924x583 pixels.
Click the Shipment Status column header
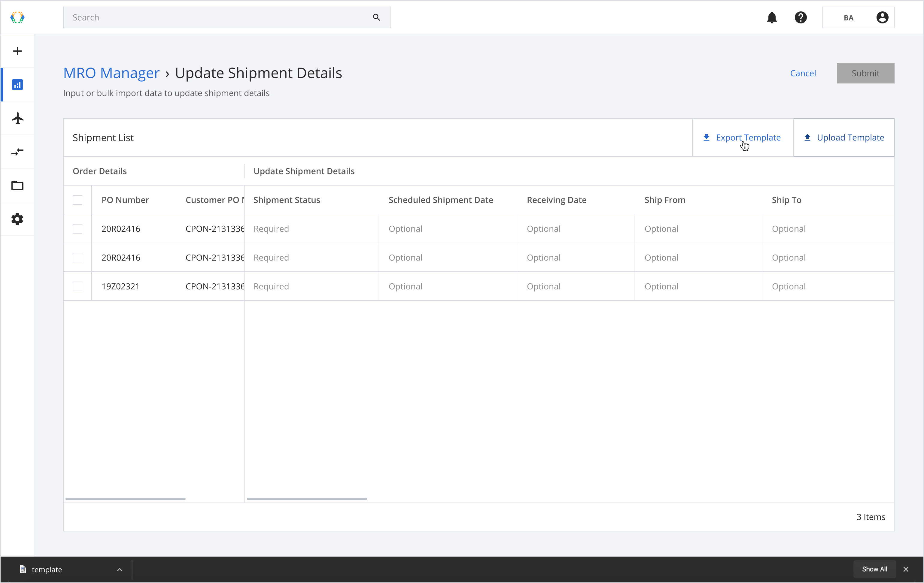tap(287, 200)
